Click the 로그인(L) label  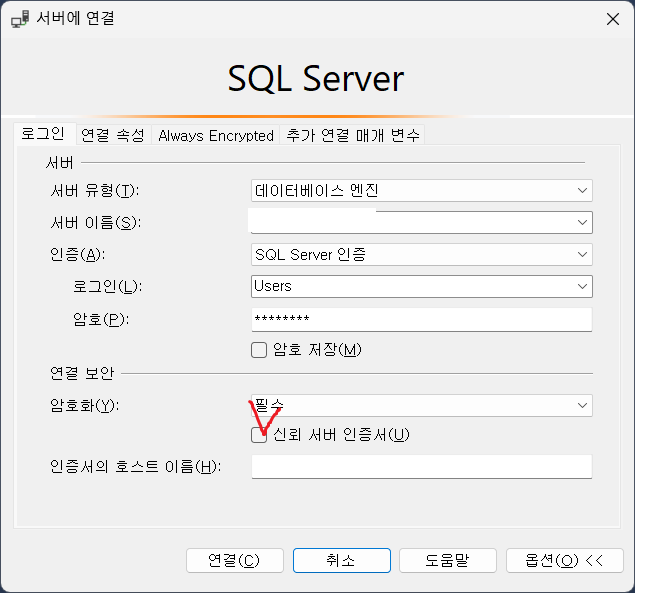(x=107, y=286)
